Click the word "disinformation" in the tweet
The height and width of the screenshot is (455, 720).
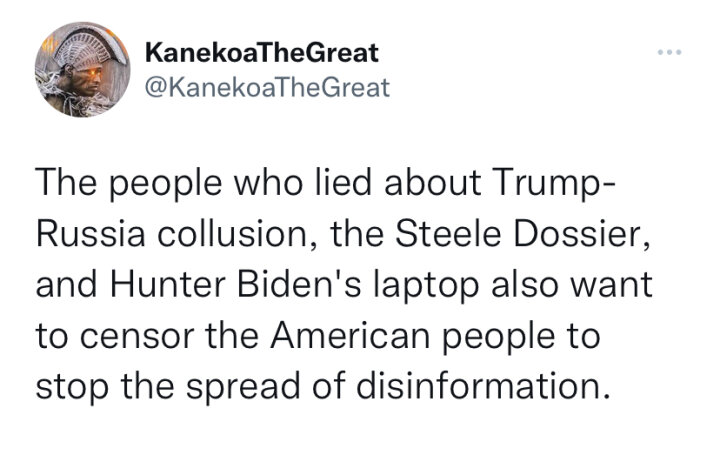pos(479,385)
